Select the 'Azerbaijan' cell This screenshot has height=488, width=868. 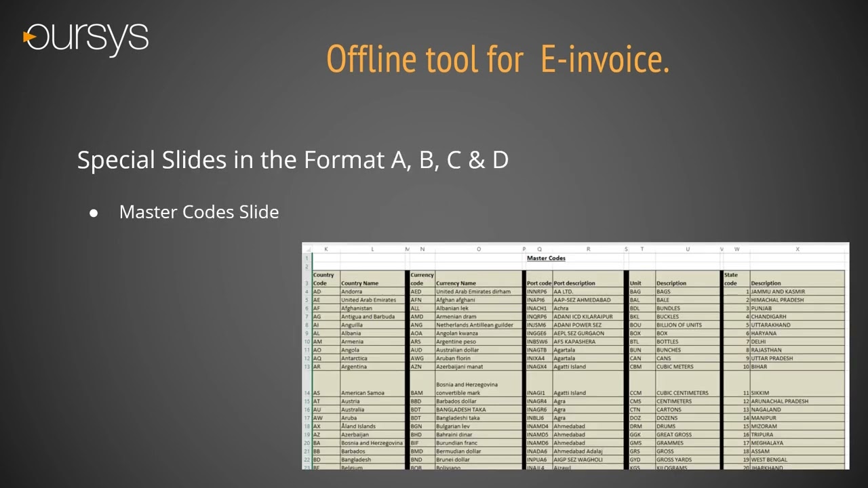pos(372,434)
